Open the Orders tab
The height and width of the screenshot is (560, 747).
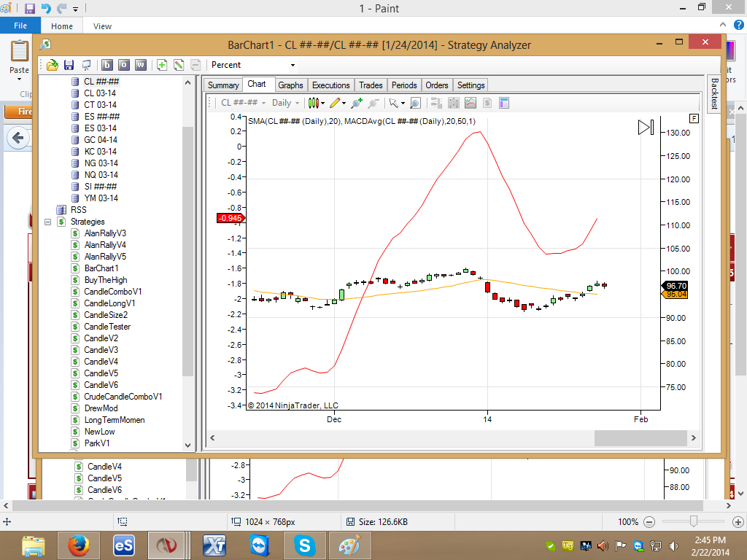436,85
